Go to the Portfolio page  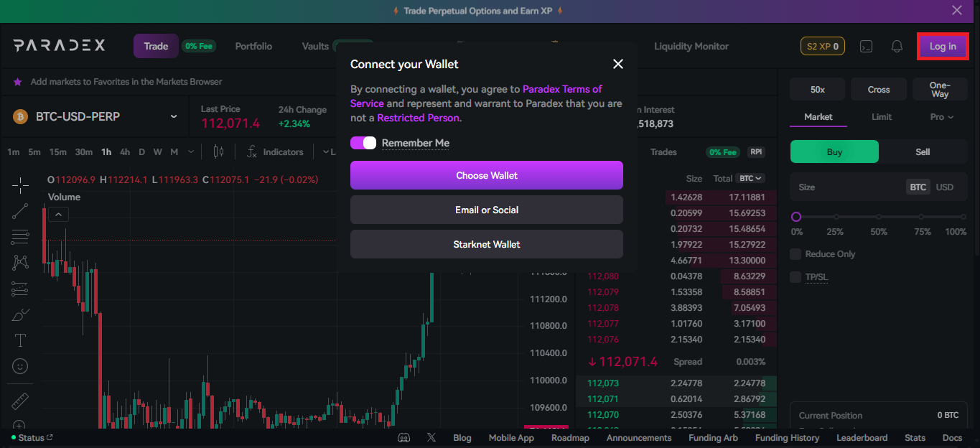click(x=253, y=47)
